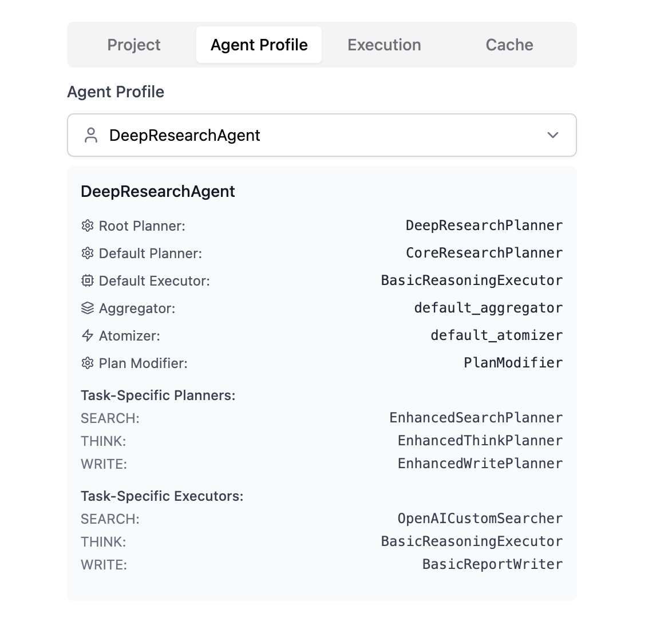
Task: Click the user icon in profile selector
Action: point(91,135)
